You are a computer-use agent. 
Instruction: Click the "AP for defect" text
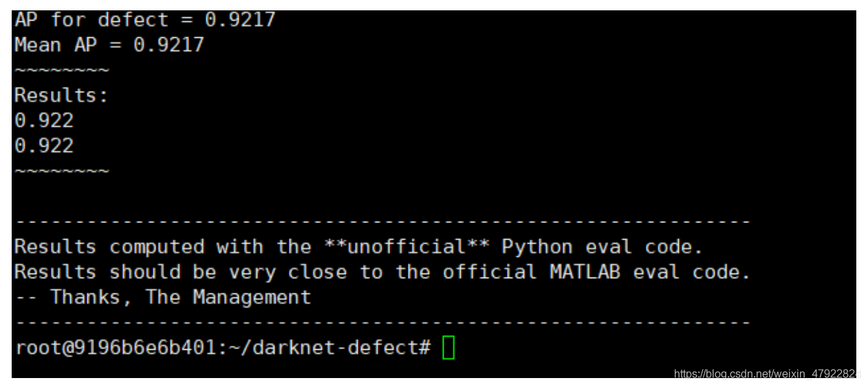(91, 20)
